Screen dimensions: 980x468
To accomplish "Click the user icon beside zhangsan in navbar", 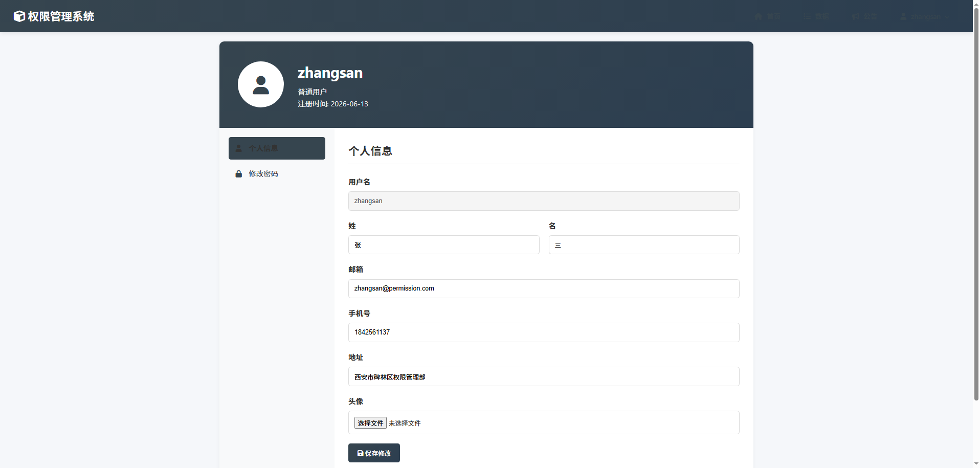I will pyautogui.click(x=903, y=16).
